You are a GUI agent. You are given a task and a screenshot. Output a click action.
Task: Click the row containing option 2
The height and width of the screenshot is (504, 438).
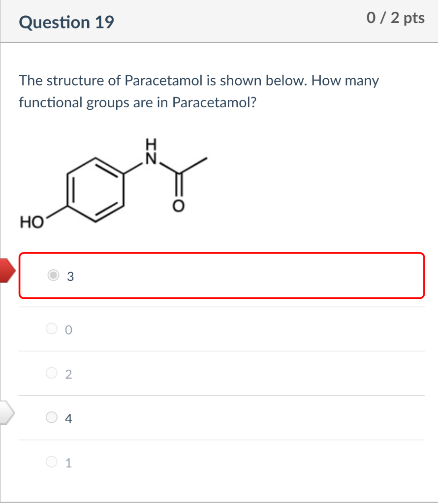pos(221,373)
